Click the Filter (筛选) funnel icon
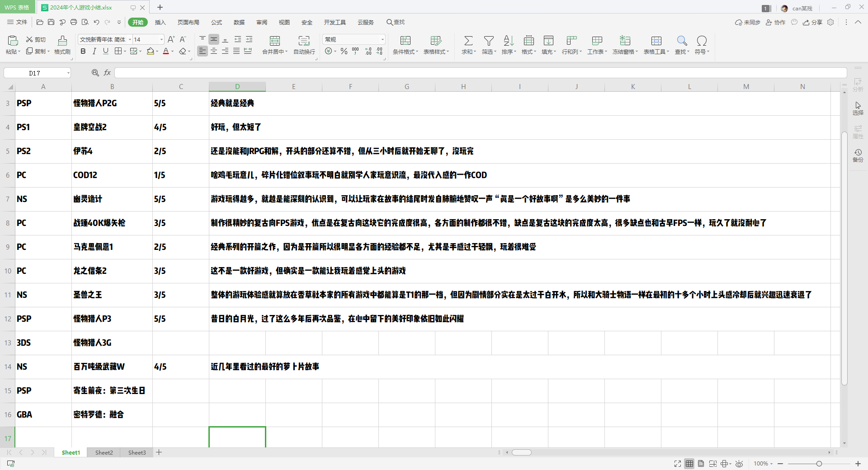Viewport: 868px width, 470px height. (x=489, y=41)
